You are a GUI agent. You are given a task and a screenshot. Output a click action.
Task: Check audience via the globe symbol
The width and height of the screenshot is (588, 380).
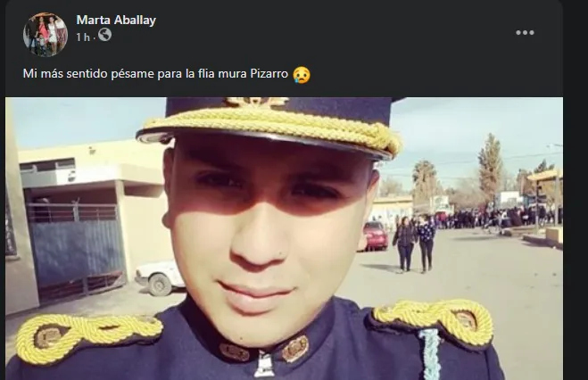(104, 35)
